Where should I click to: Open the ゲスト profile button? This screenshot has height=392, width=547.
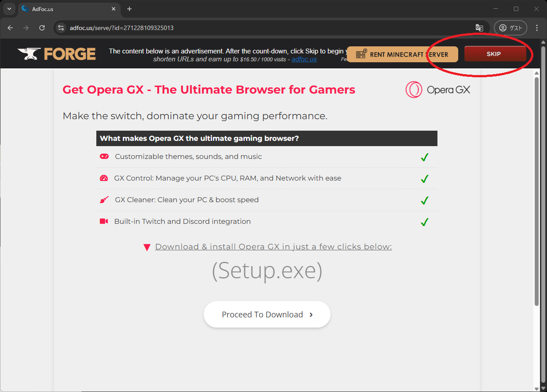(x=511, y=28)
